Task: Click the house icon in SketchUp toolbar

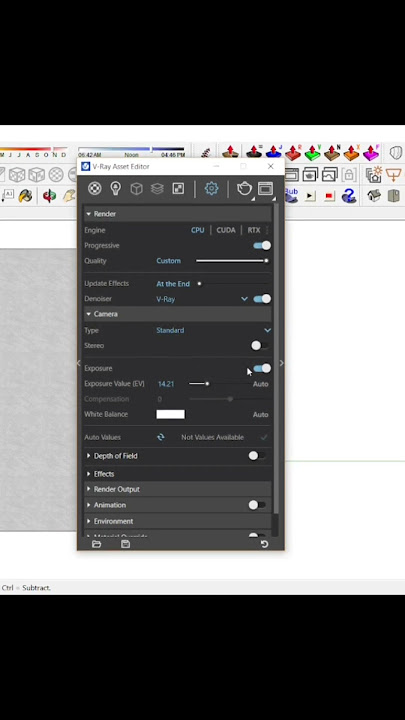Action: pyautogui.click(x=374, y=196)
